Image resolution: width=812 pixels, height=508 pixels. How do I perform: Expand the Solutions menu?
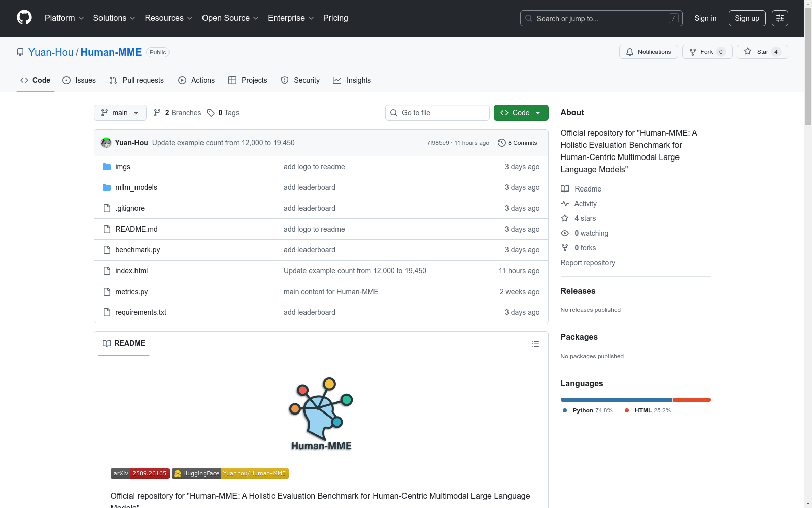(x=114, y=18)
